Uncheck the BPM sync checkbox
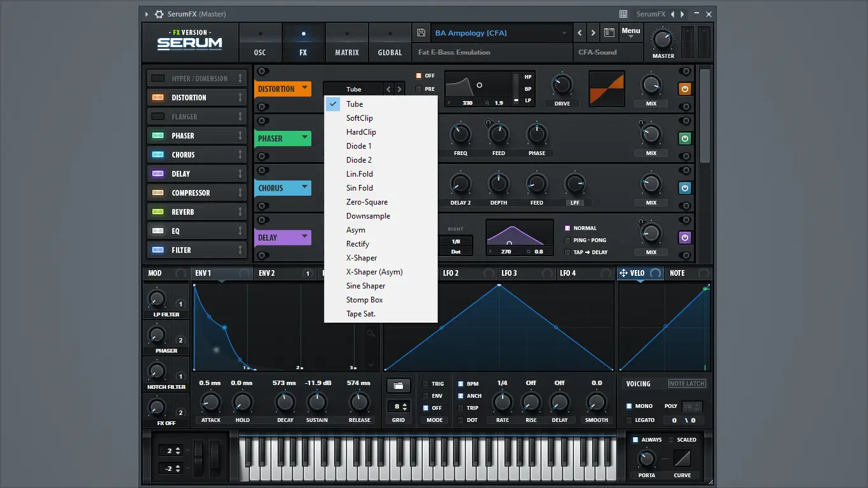The height and width of the screenshot is (488, 868). pos(461,384)
